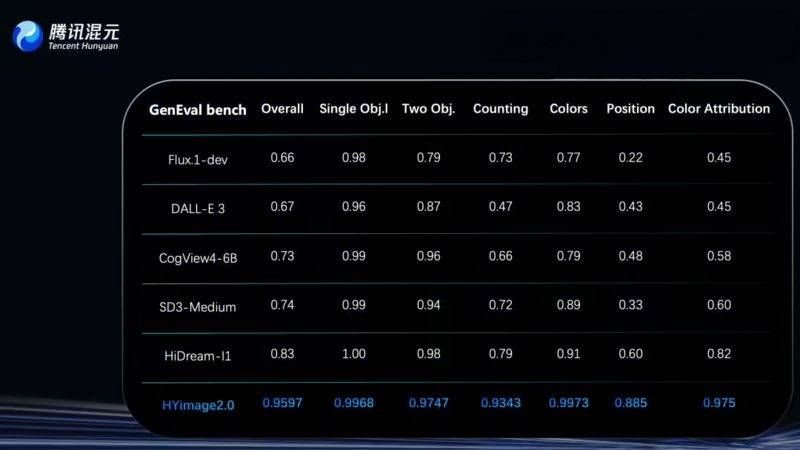Click CogView4-6B Single Obj value 0.99
The height and width of the screenshot is (450, 800).
point(354,256)
